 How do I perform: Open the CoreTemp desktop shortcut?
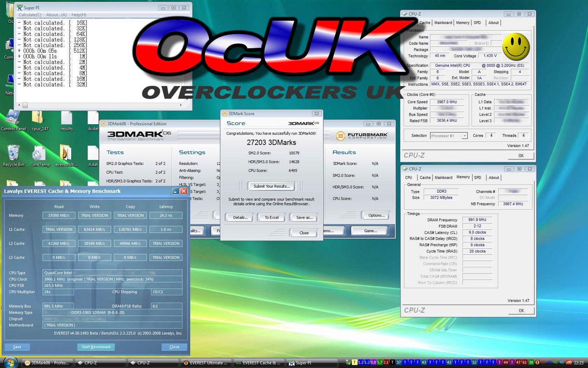[40, 155]
